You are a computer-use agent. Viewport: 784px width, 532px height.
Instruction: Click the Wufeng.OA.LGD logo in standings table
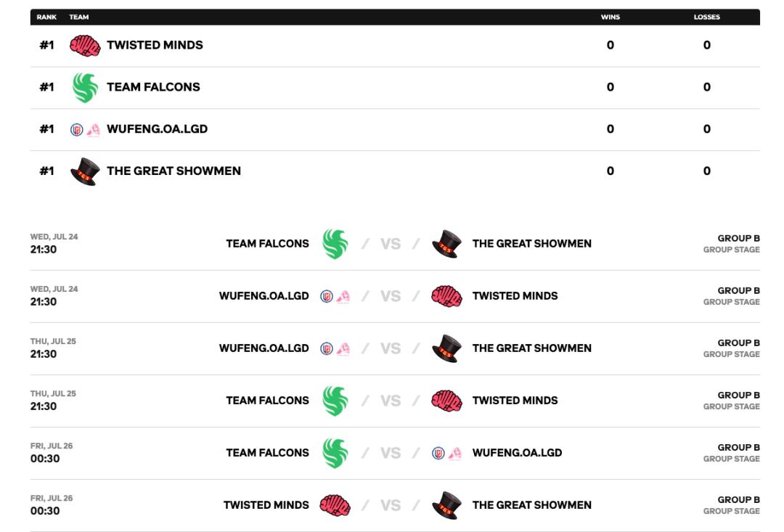pos(84,130)
